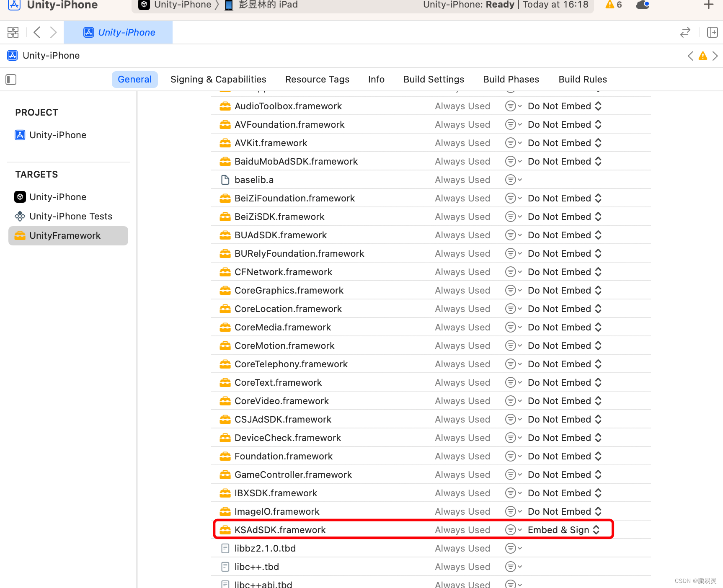The width and height of the screenshot is (723, 588).
Task: Toggle the targets sidebar panel icon
Action: pyautogui.click(x=11, y=79)
